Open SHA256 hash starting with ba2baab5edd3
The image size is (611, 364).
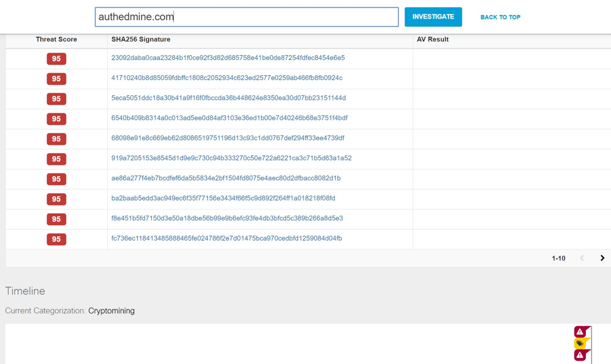[x=223, y=198]
